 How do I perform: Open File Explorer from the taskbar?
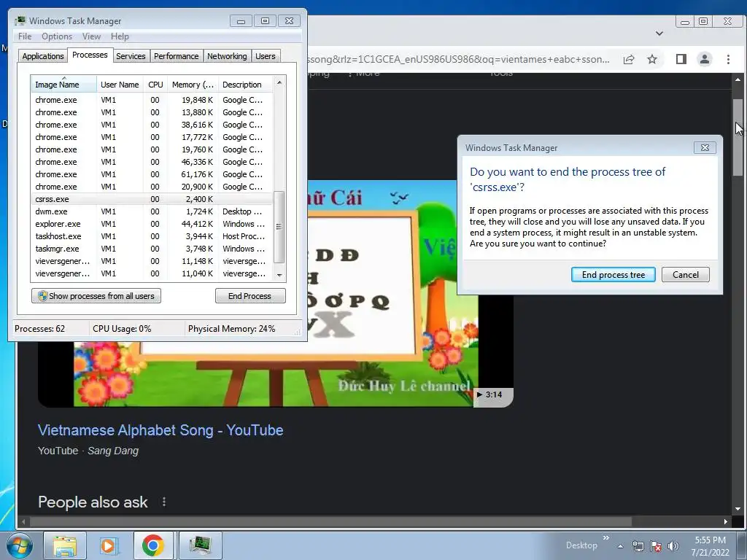tap(65, 545)
